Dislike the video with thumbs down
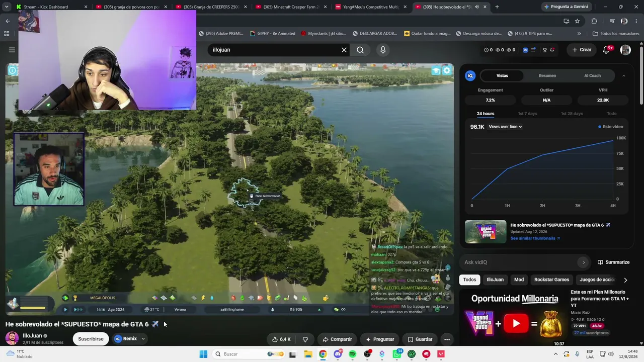The width and height of the screenshot is (644, 362). pos(305,339)
